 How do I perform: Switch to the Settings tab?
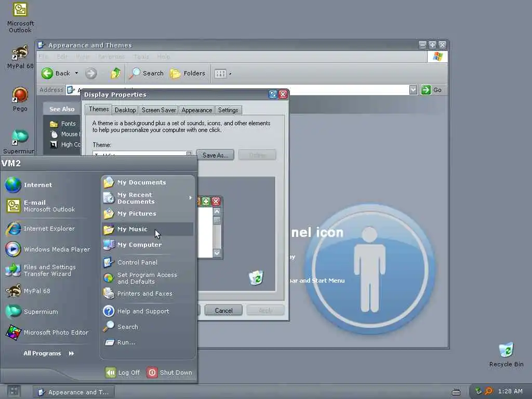click(228, 110)
